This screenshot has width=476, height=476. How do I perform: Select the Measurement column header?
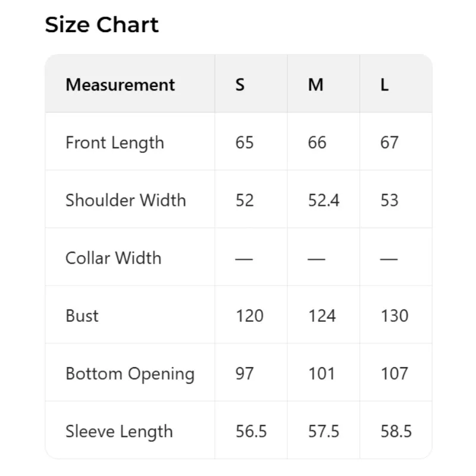120,84
